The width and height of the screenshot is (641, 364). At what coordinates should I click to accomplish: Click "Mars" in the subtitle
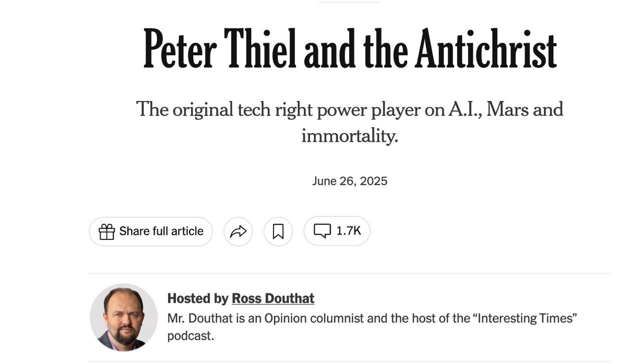click(507, 109)
